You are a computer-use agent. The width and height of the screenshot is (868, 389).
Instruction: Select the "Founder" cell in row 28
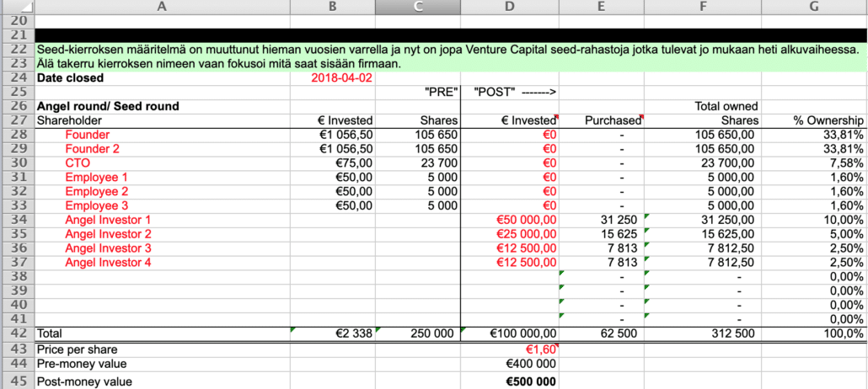point(162,135)
